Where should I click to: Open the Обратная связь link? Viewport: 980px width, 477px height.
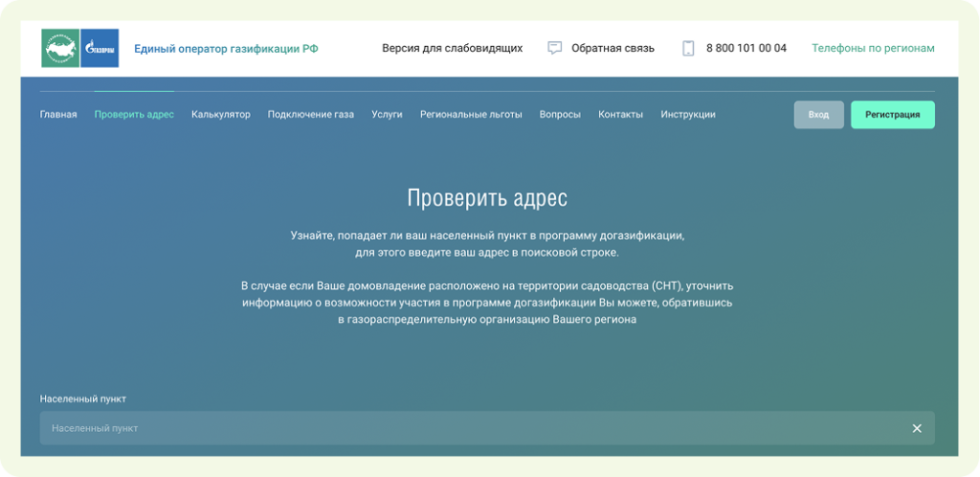(612, 48)
